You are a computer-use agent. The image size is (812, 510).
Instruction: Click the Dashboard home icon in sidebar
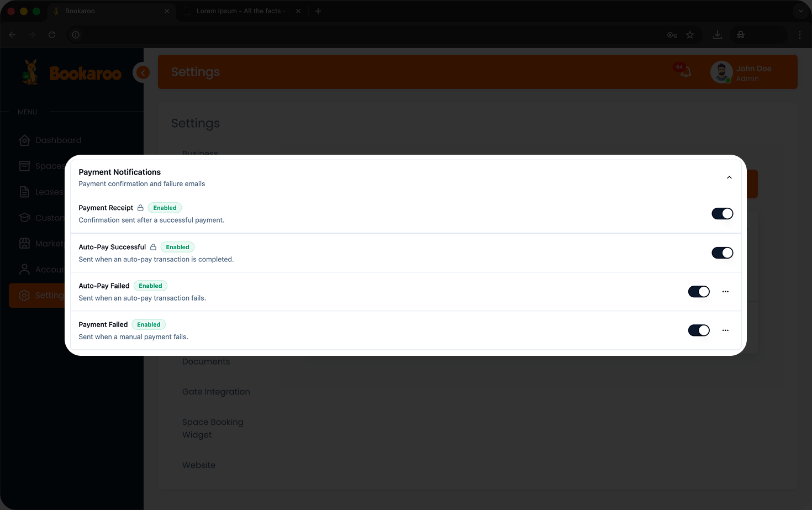click(x=24, y=140)
